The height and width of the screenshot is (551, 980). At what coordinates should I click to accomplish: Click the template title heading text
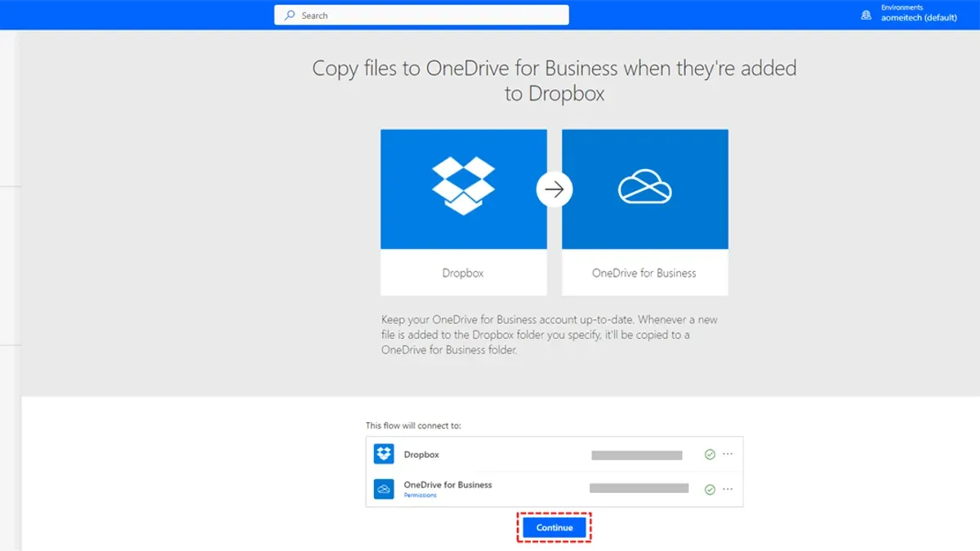pyautogui.click(x=555, y=80)
